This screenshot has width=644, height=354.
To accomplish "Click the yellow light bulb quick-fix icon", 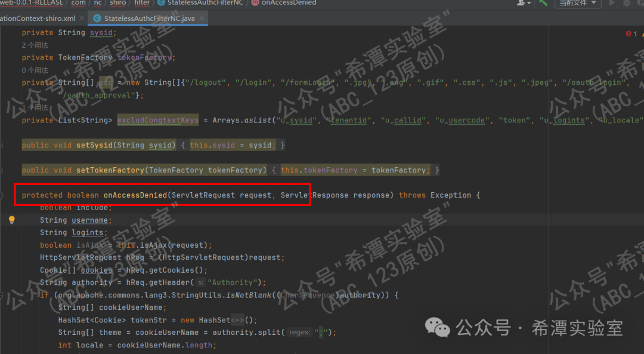I will [x=11, y=220].
